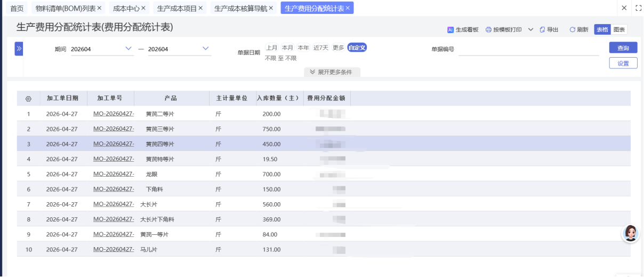Close the 生产成本核算导航 tab
This screenshot has height=277, width=644.
point(271,8)
